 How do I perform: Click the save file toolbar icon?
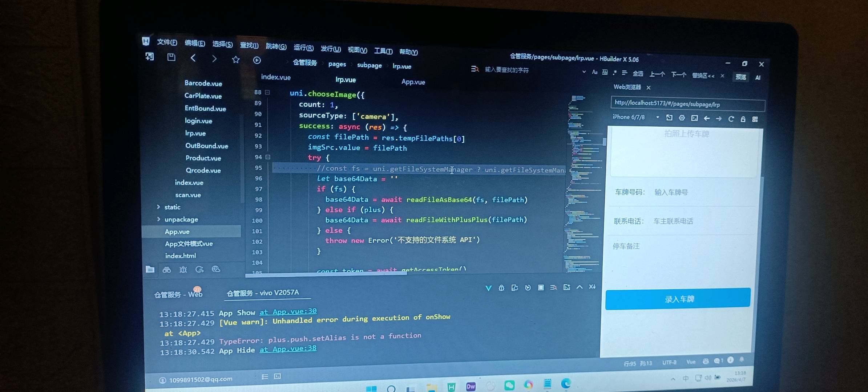point(171,57)
